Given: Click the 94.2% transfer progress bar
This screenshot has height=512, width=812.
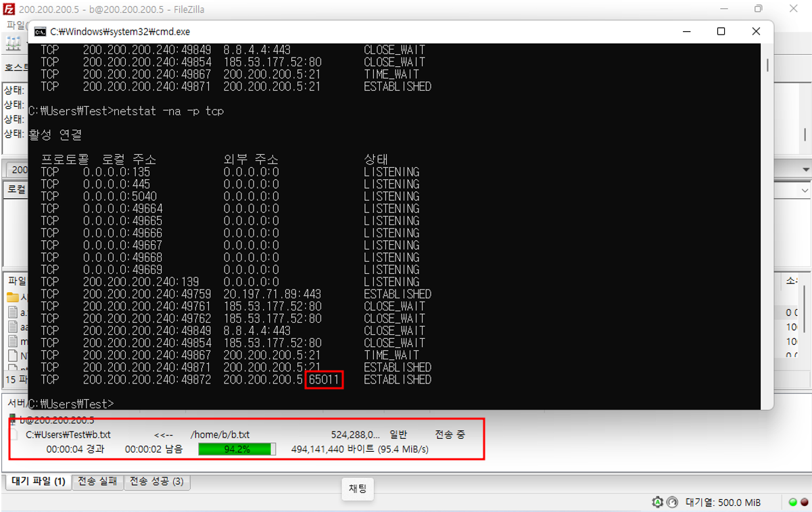Looking at the screenshot, I should pos(237,449).
